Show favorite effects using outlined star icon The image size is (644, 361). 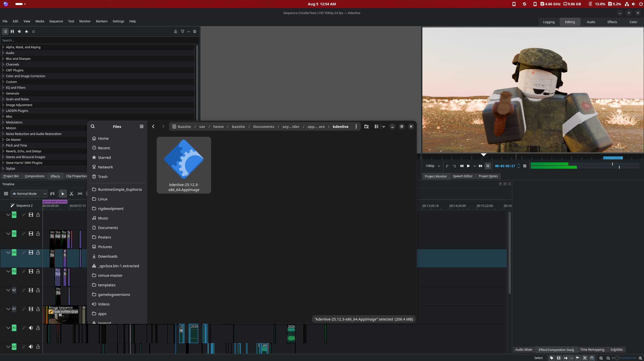(x=33, y=31)
